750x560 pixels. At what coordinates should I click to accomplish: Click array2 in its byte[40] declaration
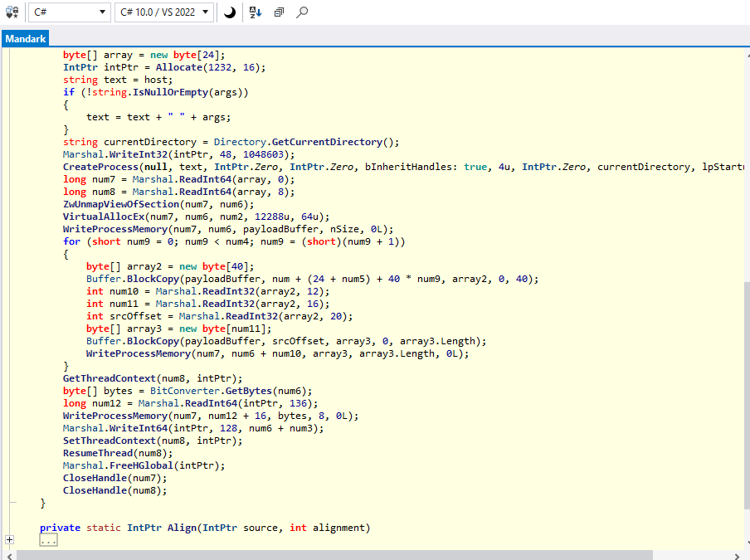(144, 266)
